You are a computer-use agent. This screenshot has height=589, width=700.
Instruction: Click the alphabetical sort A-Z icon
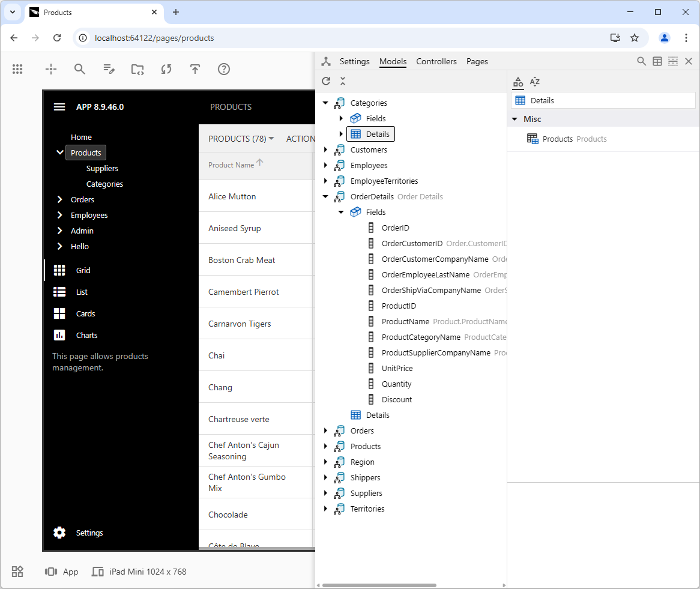[x=535, y=82]
